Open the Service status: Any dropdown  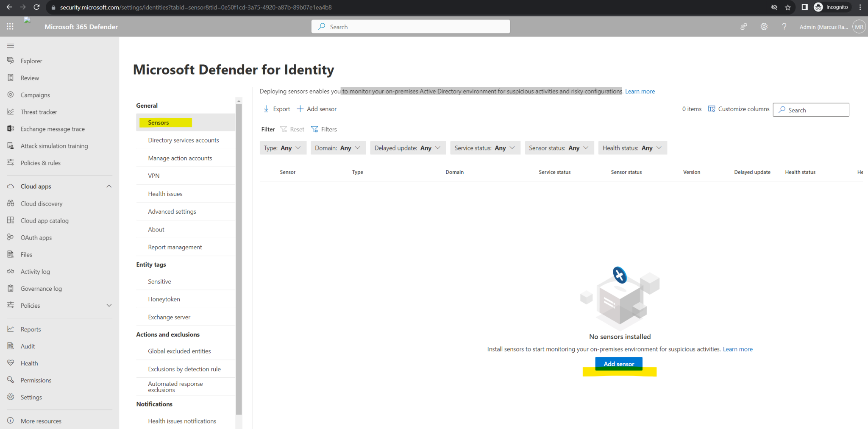click(485, 148)
